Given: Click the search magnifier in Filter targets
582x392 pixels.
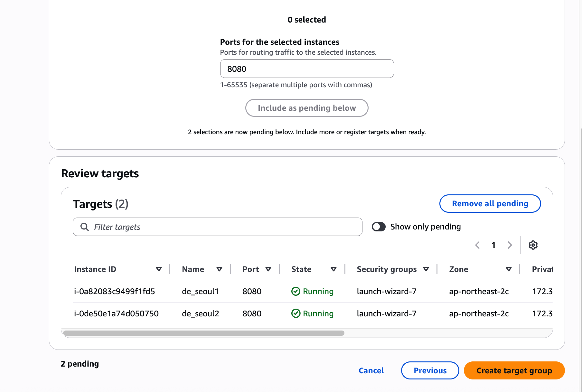Looking at the screenshot, I should (85, 227).
